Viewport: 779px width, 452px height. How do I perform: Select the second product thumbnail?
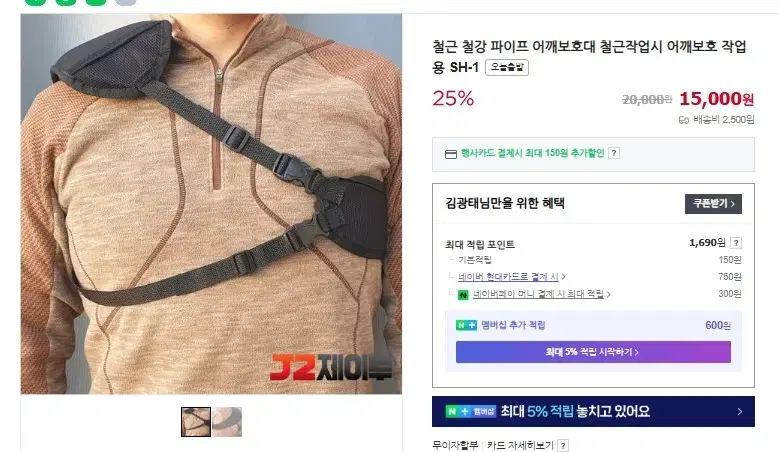[227, 422]
